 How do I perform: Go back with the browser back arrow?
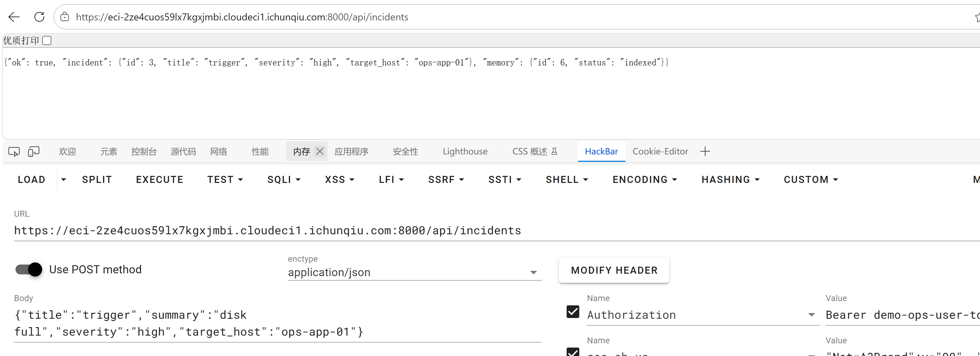coord(14,17)
